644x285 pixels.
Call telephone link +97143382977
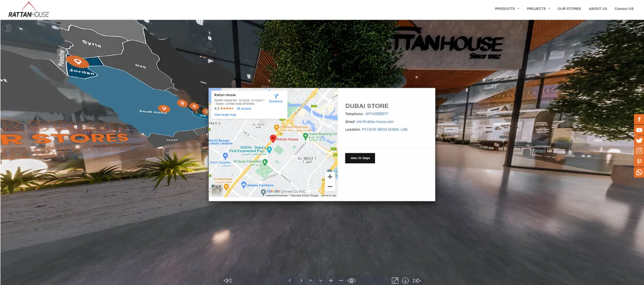point(377,114)
